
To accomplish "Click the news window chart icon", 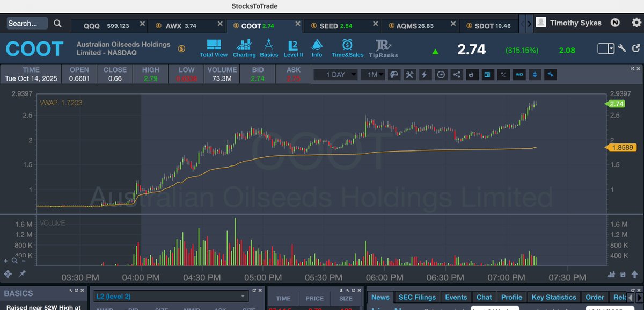I will [488, 75].
